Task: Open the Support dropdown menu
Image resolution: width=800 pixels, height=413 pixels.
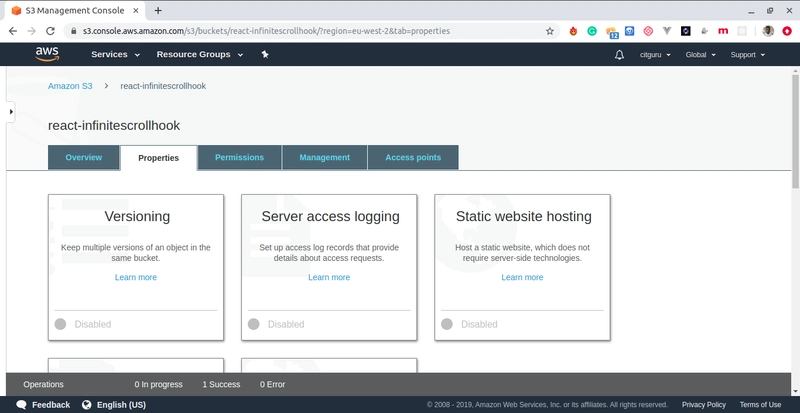Action: pos(747,55)
